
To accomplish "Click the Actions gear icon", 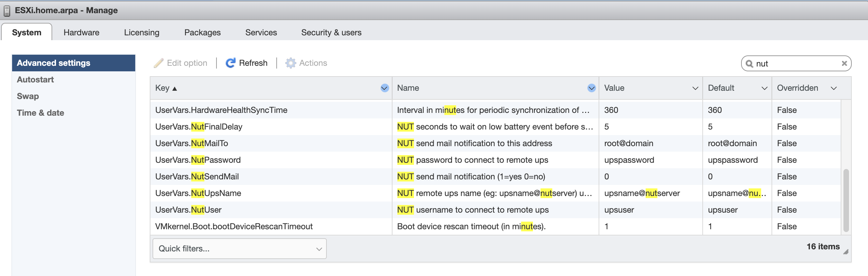I will (290, 63).
